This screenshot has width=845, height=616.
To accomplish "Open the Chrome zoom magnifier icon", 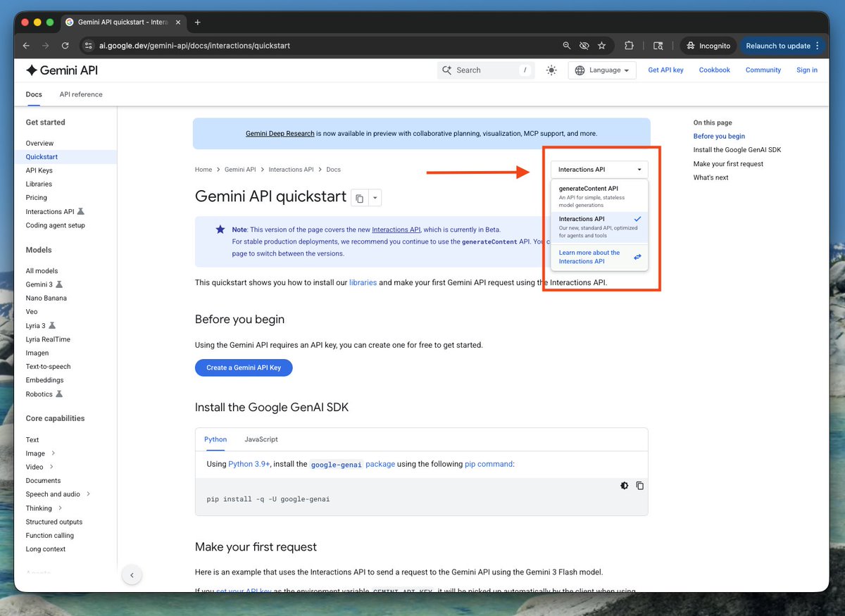I will tap(567, 46).
